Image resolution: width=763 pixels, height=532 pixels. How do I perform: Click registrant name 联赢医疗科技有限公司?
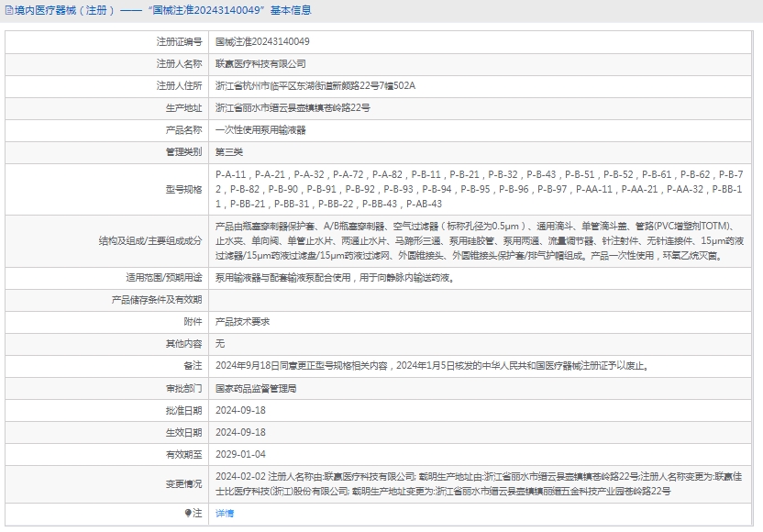click(x=260, y=64)
